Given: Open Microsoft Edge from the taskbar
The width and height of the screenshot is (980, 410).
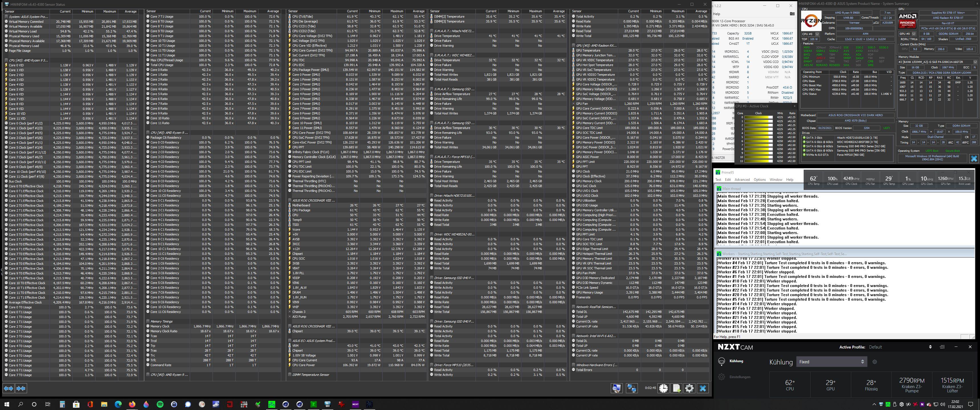Looking at the screenshot, I should coord(118,404).
